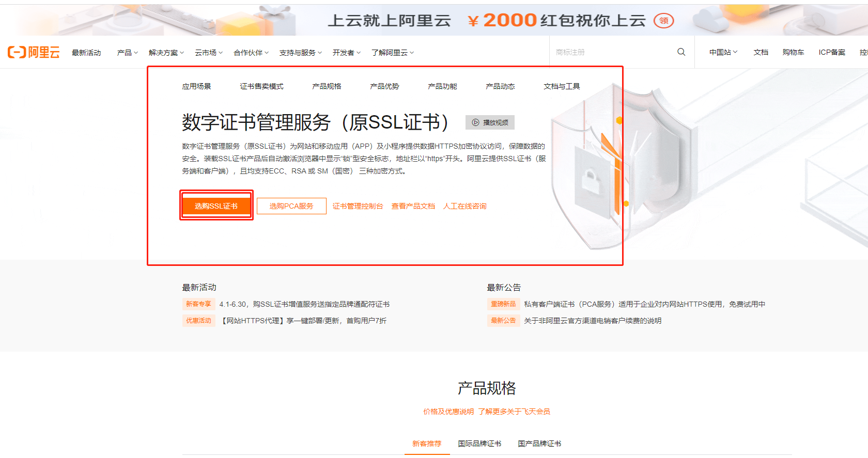Screen dimensions: 868x458
Task: Click the 选购SSL证书 orange button
Action: click(216, 206)
